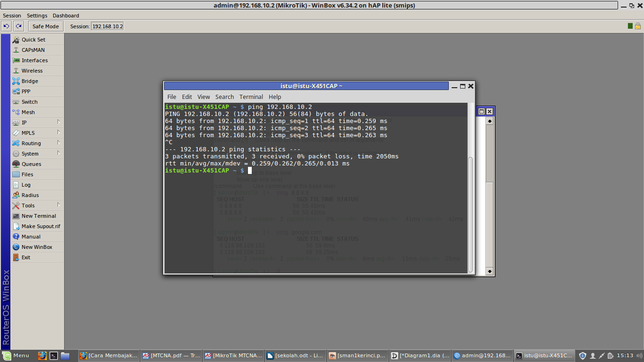Click the shield icon in system tray
The width and height of the screenshot is (644, 362).
pos(583,355)
